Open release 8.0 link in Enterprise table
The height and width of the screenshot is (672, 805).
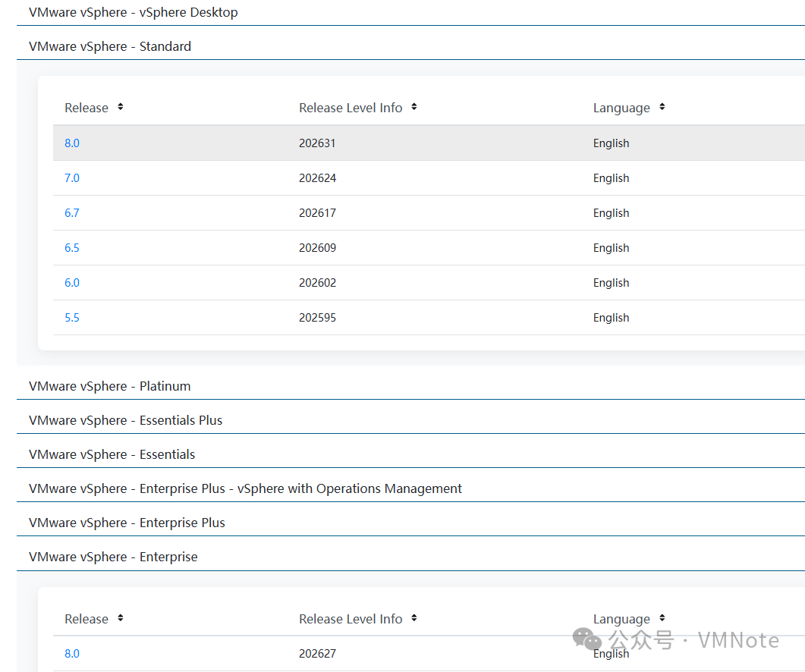coord(72,654)
